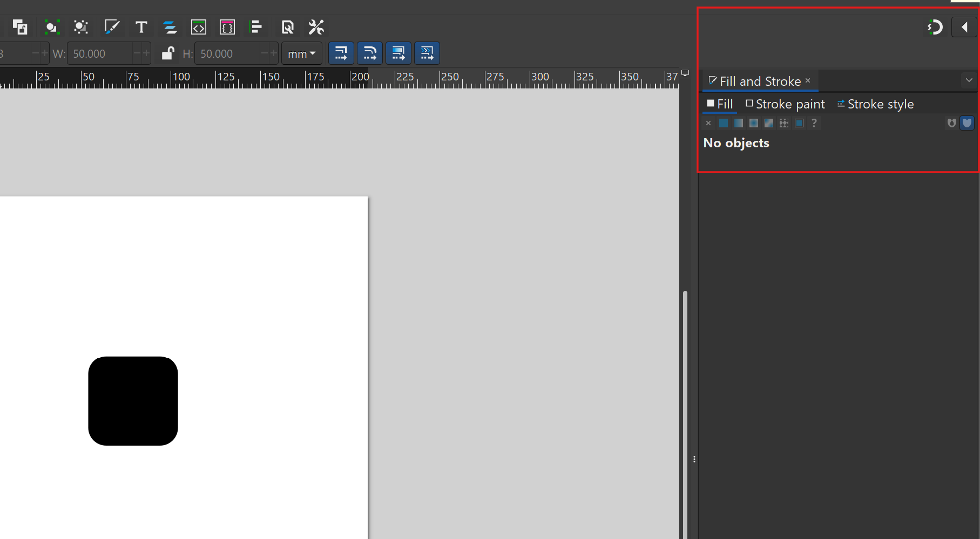Open the Selectors and CSS icon with curly braces

[x=227, y=27]
